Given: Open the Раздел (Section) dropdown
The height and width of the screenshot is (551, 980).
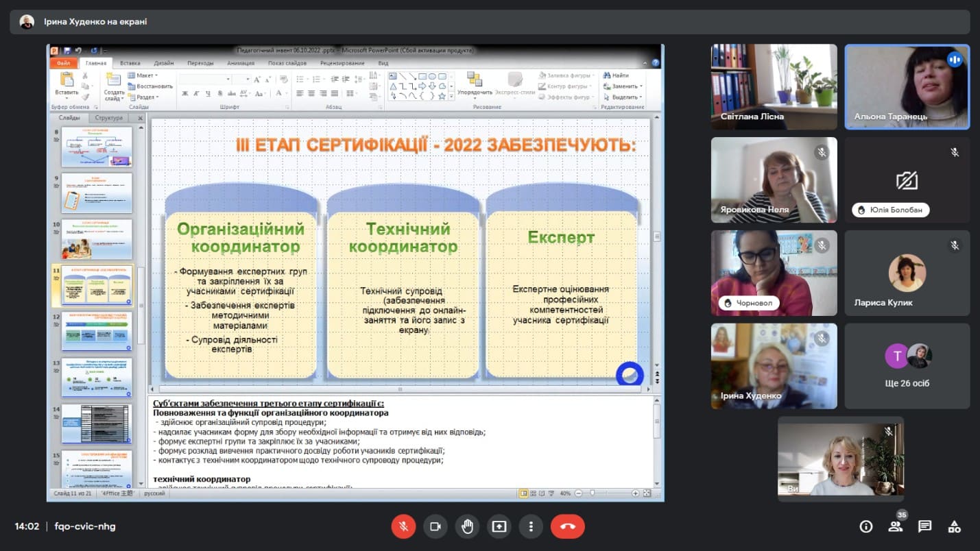Looking at the screenshot, I should click(x=143, y=97).
